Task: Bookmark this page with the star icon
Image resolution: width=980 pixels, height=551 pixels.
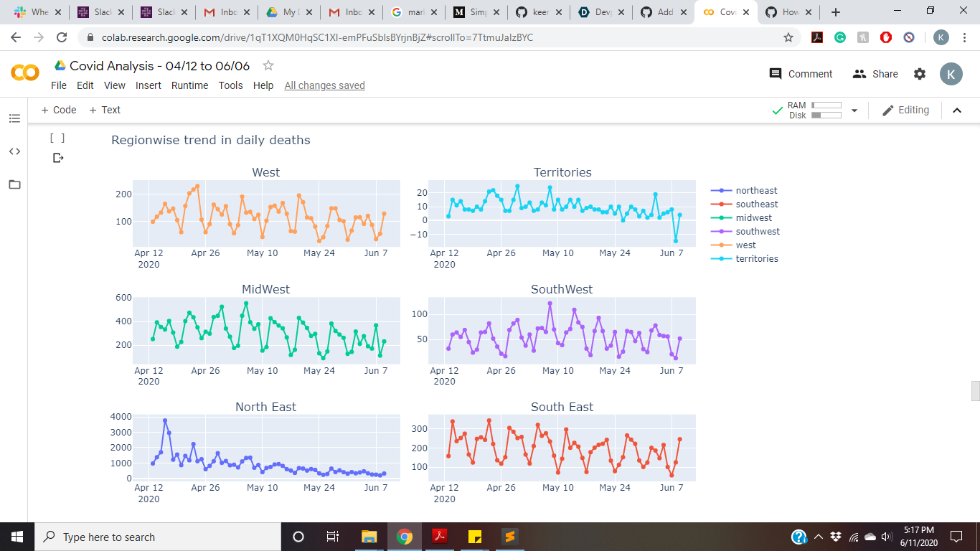Action: 788,37
